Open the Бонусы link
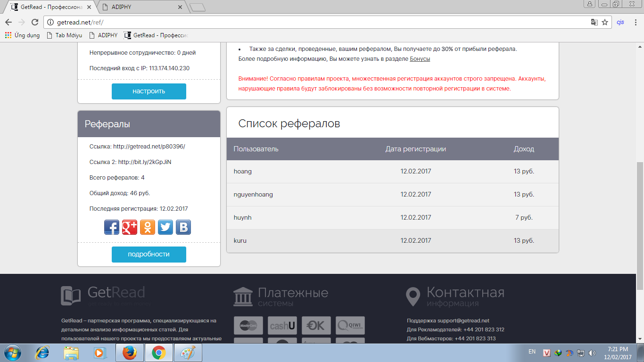The height and width of the screenshot is (362, 644). click(x=420, y=59)
